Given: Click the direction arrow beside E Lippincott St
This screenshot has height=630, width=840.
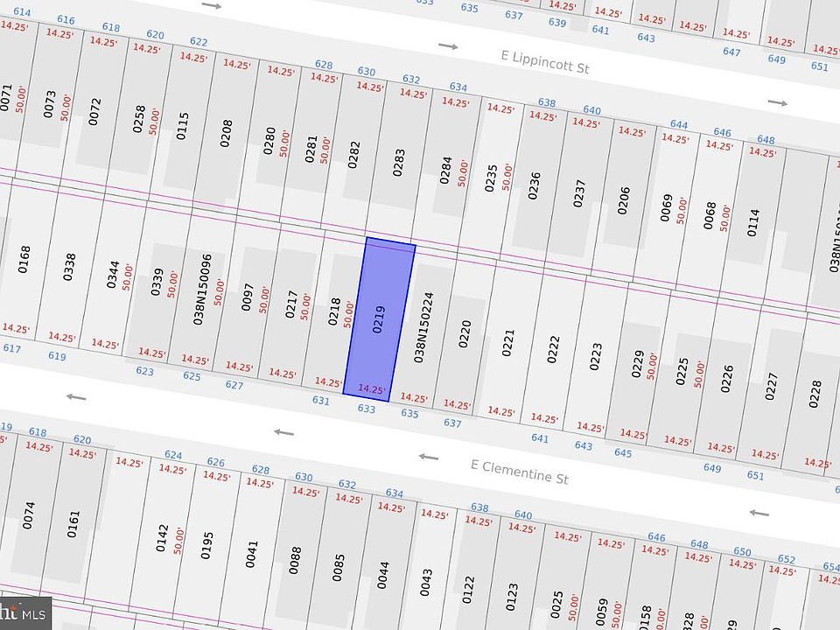Looking at the screenshot, I should (x=448, y=46).
